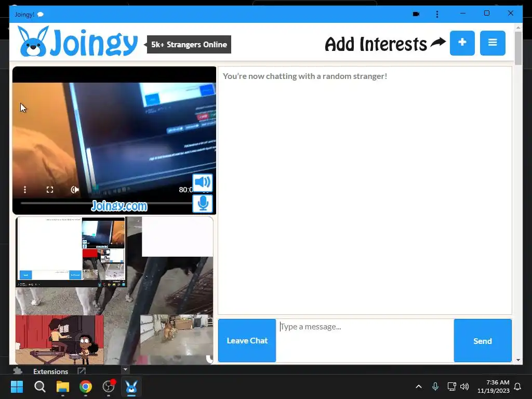Image resolution: width=532 pixels, height=399 pixels.
Task: Click the scrollbar up arrow
Action: [x=518, y=27]
